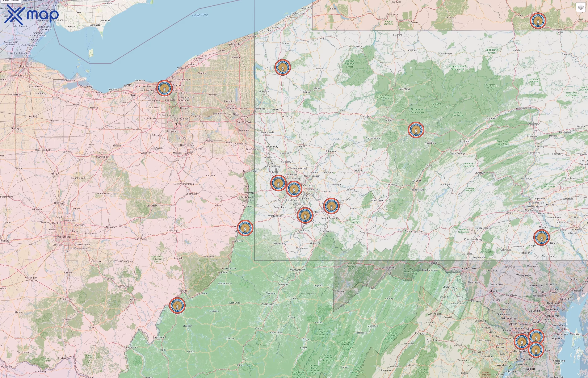This screenshot has width=588, height=378.
Task: Click the Williamsport city label
Action: pos(523,108)
